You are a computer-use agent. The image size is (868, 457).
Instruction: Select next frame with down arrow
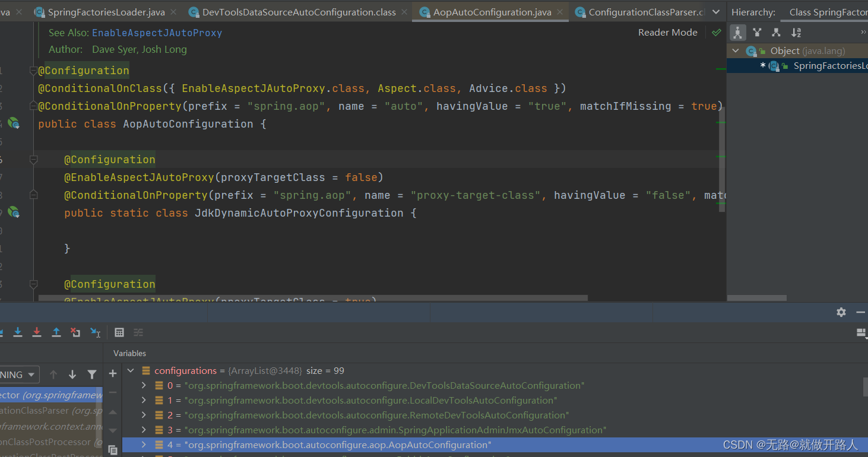72,375
